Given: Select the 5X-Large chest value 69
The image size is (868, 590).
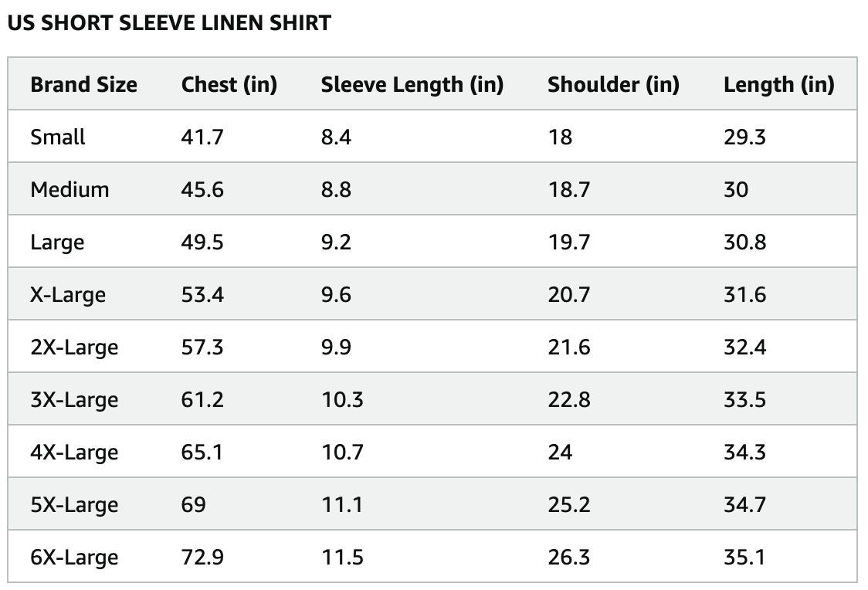Looking at the screenshot, I should pos(194,504).
